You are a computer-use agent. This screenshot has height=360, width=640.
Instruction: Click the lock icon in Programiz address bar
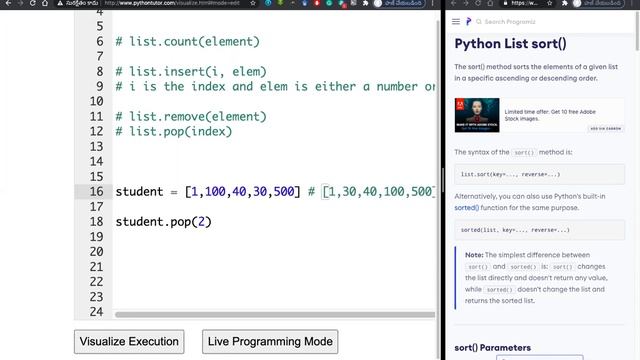505,3
